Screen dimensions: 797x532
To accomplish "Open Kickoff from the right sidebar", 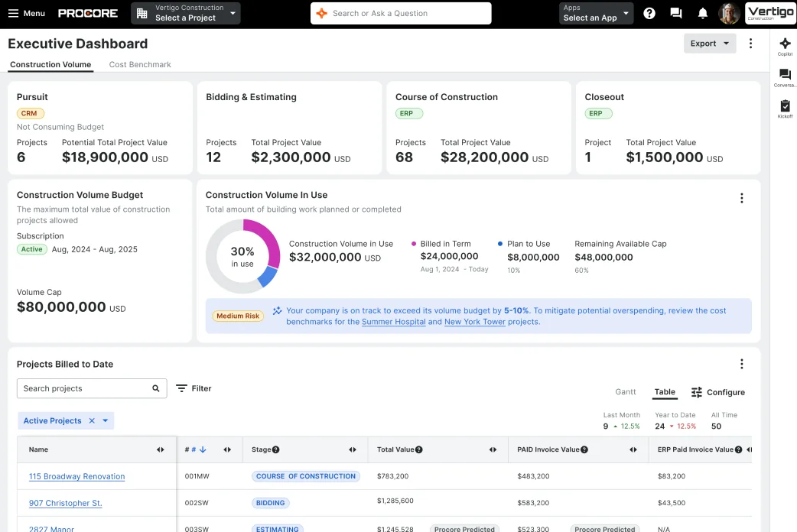I will (x=785, y=109).
